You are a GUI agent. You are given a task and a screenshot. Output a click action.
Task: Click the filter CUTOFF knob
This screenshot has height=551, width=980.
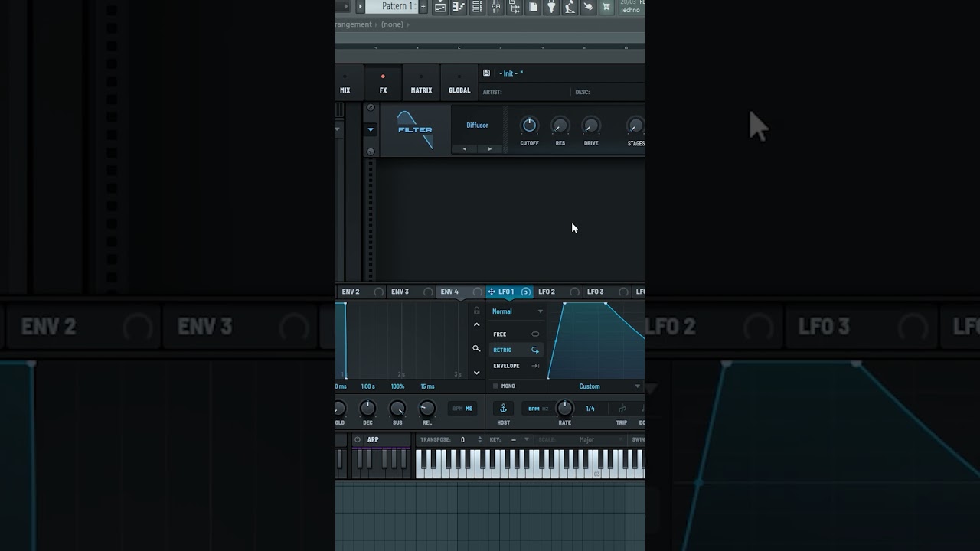click(x=529, y=126)
